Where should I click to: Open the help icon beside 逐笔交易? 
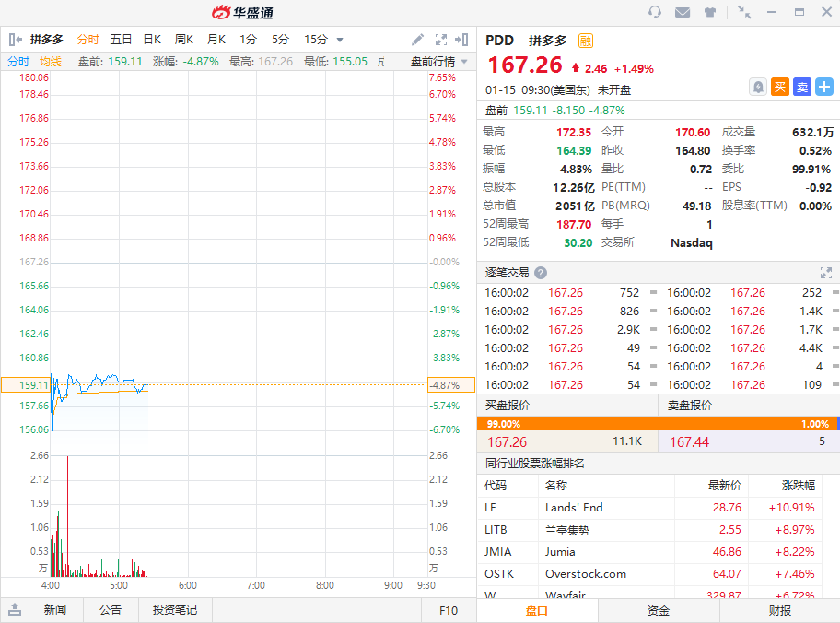(x=541, y=273)
